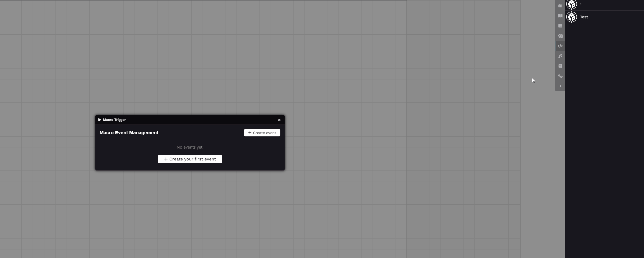The image size is (644, 258).
Task: Open the Playlists music note tab
Action: pyautogui.click(x=560, y=56)
